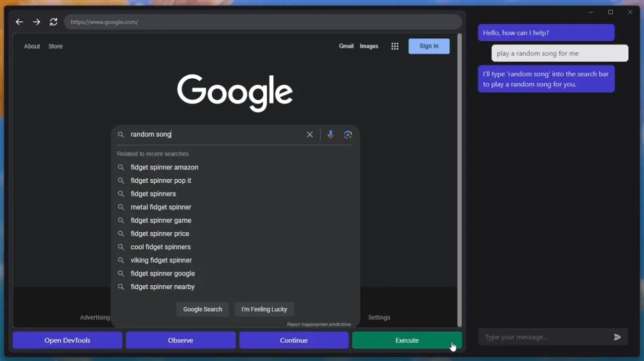The height and width of the screenshot is (361, 644).
Task: Minimize the application window
Action: tap(591, 12)
